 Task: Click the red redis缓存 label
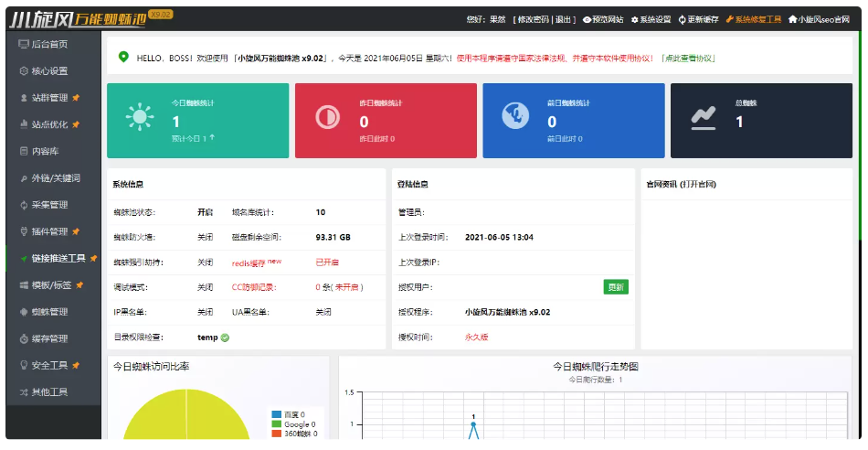[257, 262]
